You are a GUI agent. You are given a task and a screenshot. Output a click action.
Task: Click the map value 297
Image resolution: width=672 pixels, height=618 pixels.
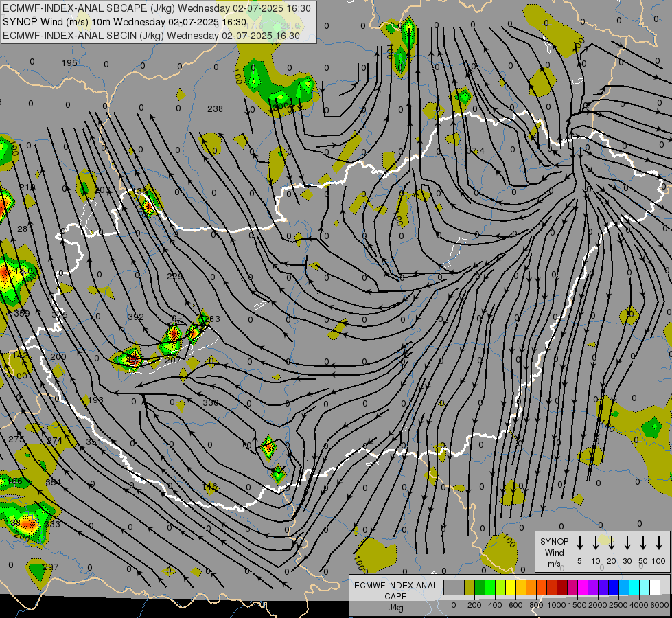(x=51, y=566)
